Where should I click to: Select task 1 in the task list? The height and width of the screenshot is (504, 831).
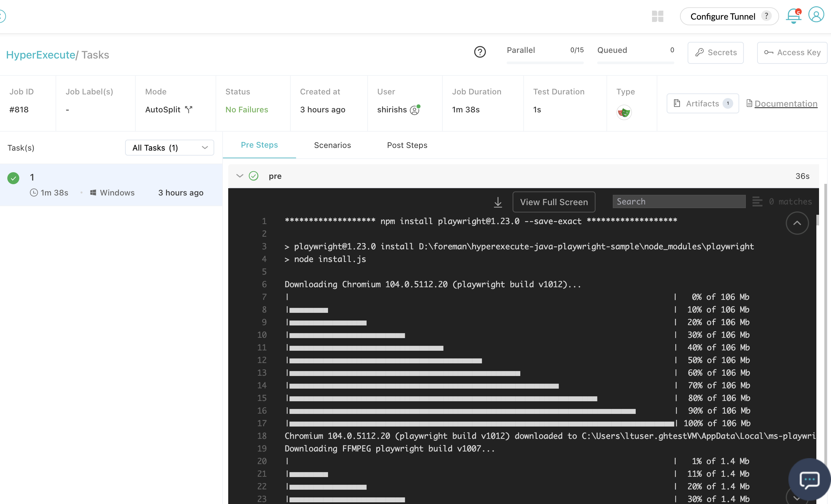(x=111, y=185)
